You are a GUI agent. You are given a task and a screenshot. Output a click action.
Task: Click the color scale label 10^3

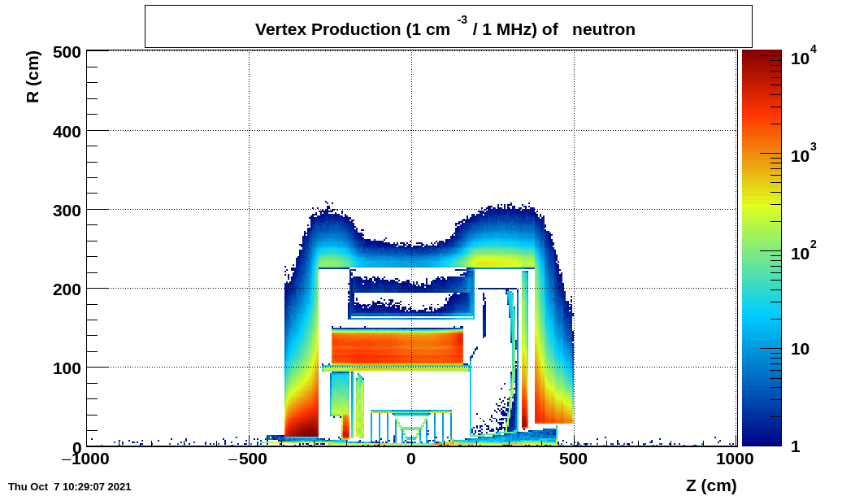coord(804,154)
